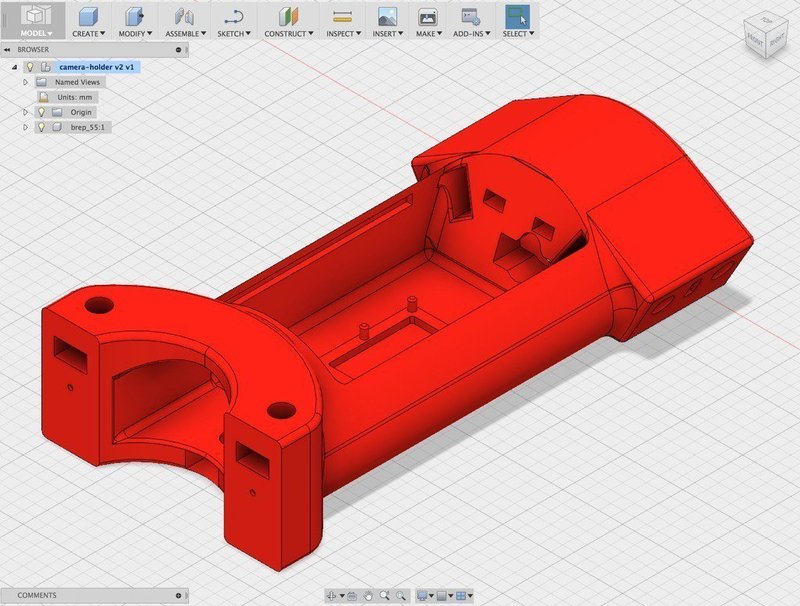Click the Origin folder icon

[57, 112]
